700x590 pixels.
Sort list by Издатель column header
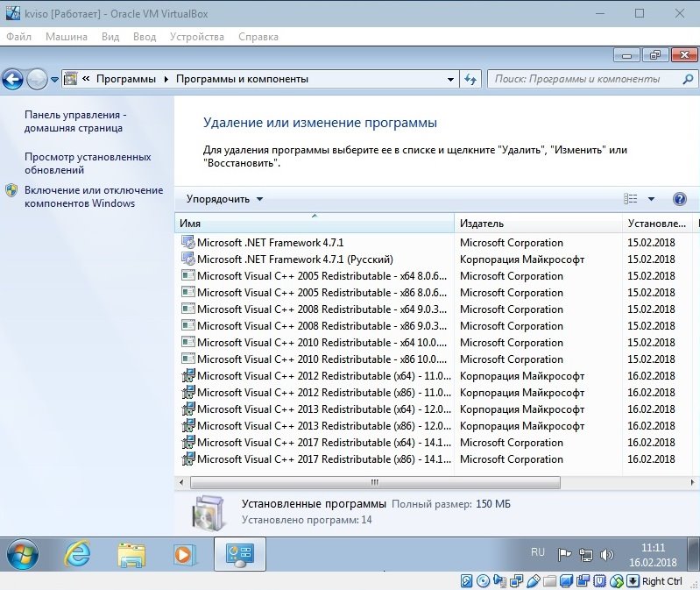tap(539, 223)
